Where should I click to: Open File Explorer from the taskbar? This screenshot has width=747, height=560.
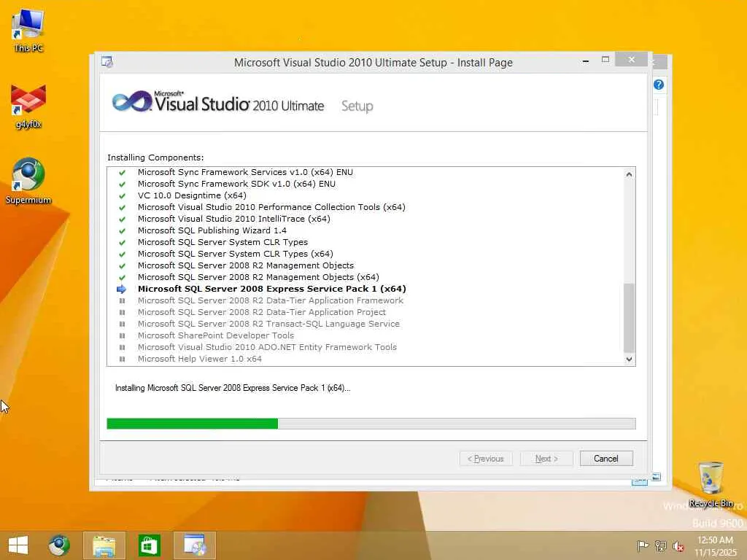click(104, 545)
